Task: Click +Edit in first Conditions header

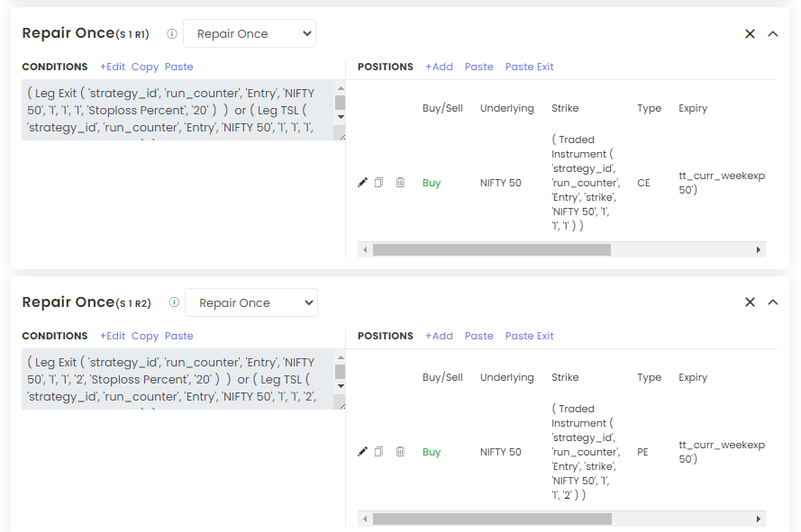Action: (113, 67)
